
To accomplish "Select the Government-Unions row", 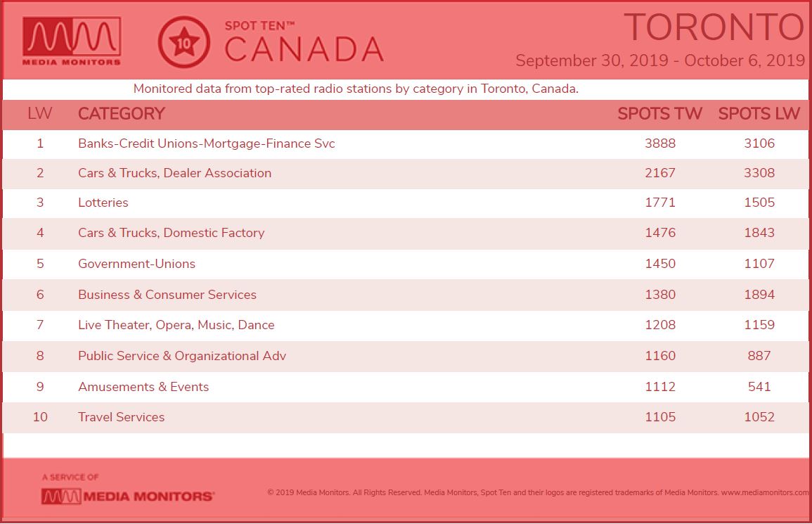I will [406, 264].
